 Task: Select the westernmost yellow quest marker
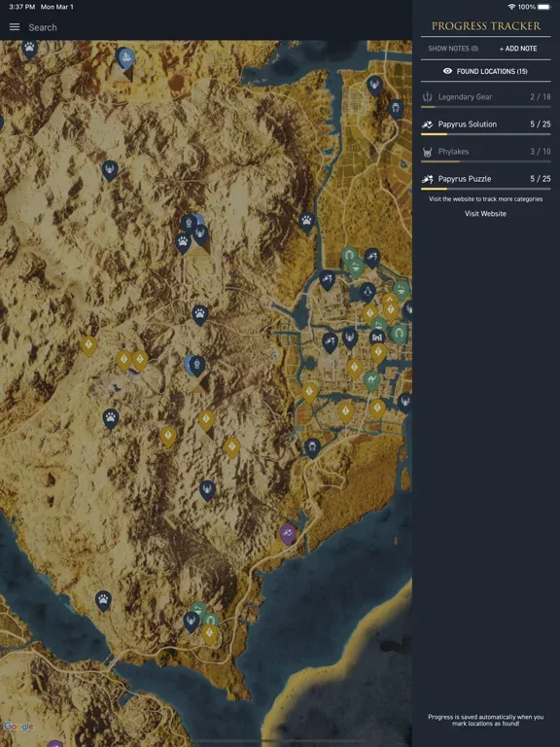pyautogui.click(x=88, y=346)
